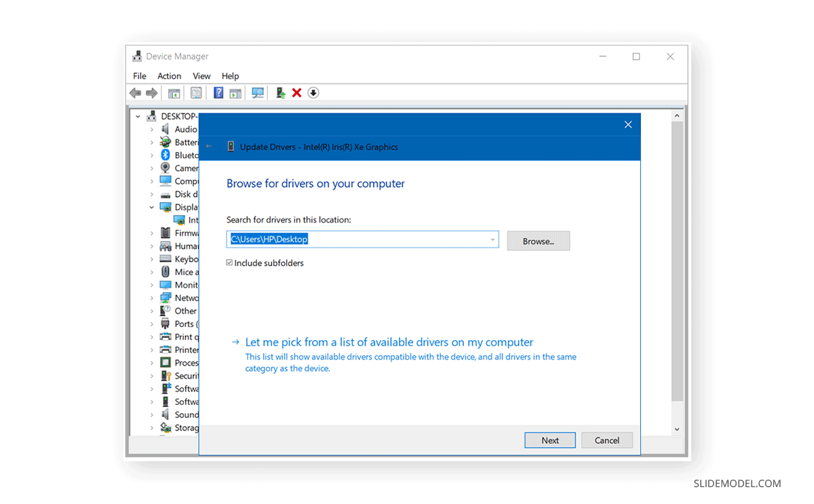Open the View menu
Viewport: 814px width, 504px height.
pyautogui.click(x=201, y=76)
